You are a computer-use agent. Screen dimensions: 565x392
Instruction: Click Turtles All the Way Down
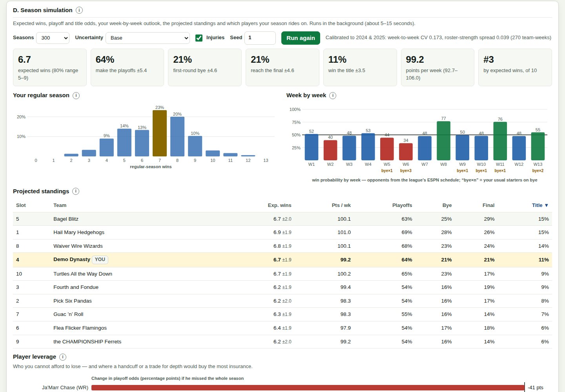tap(83, 274)
